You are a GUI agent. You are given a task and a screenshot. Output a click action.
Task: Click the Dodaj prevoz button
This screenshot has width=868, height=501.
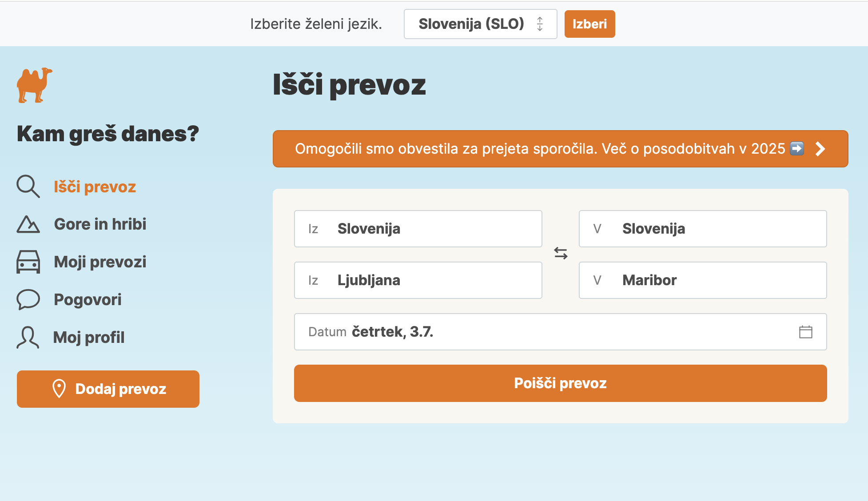[x=108, y=389]
